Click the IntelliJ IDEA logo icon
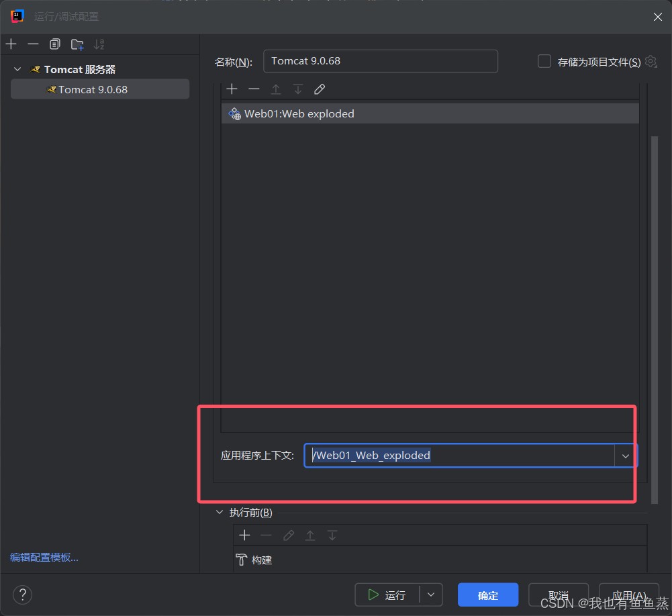Screen dimensions: 672x616 17,16
